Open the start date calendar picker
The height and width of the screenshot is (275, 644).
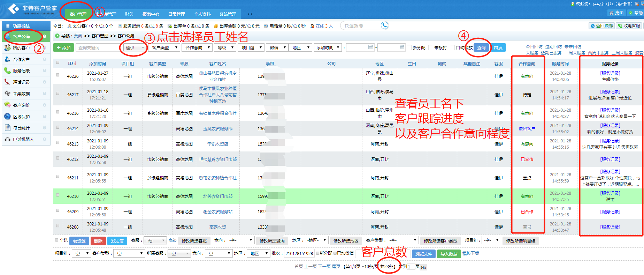tap(370, 47)
